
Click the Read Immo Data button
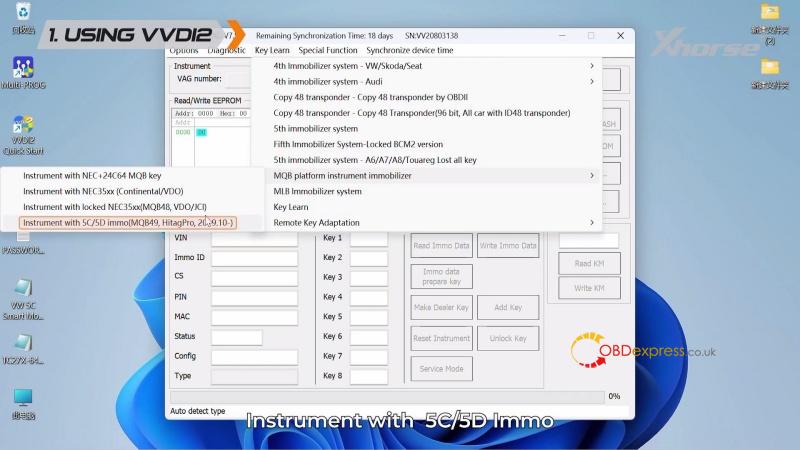point(441,245)
